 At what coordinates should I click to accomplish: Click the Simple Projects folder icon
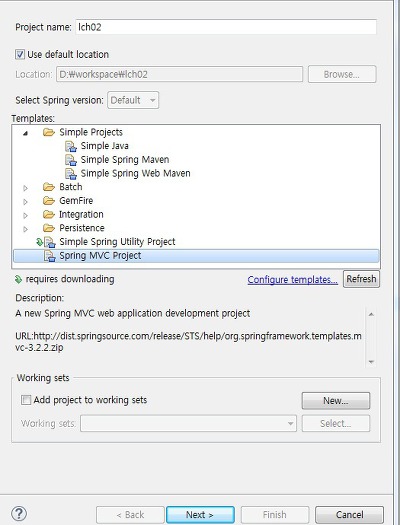[49, 133]
